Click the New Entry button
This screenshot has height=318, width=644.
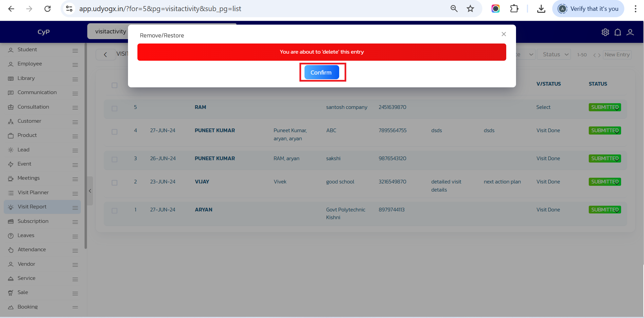(x=617, y=55)
